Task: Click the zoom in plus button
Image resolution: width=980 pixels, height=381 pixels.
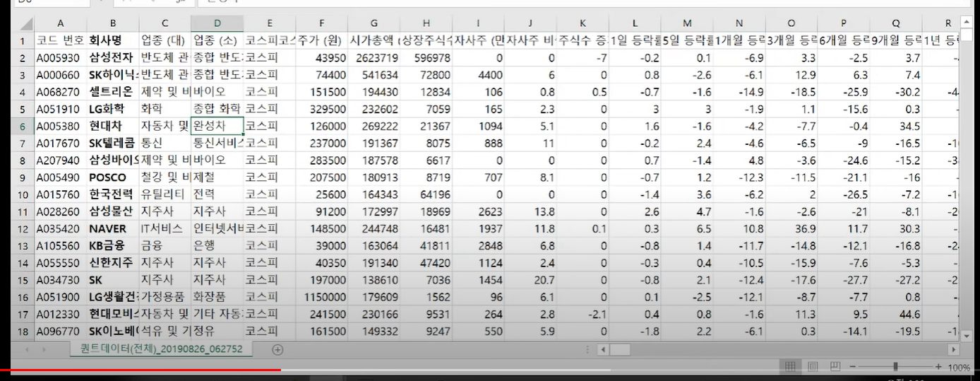Action: tap(938, 367)
